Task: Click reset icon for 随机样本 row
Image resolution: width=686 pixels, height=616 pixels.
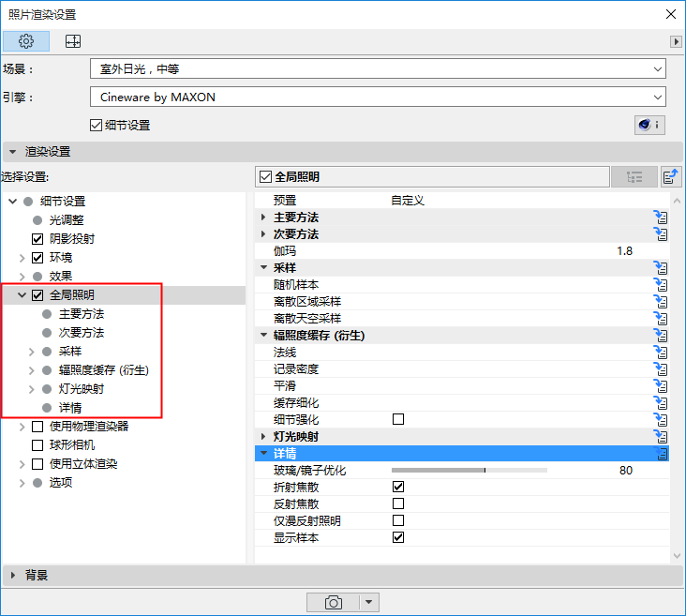Action: point(661,285)
